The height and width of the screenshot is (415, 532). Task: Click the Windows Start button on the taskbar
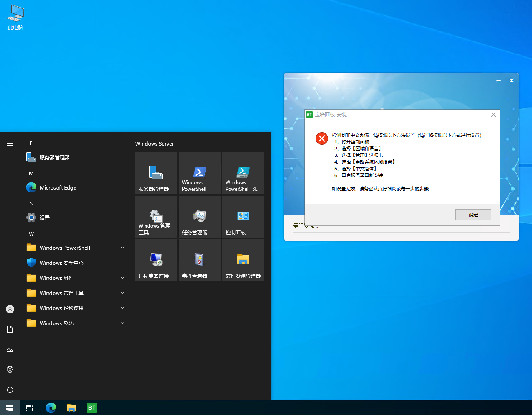click(x=10, y=407)
